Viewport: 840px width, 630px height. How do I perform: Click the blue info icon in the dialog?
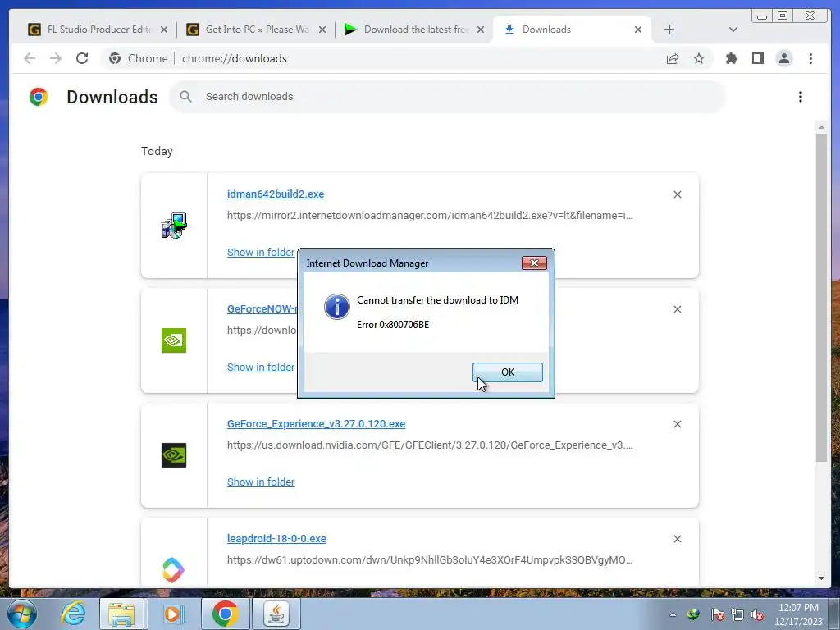click(x=337, y=307)
